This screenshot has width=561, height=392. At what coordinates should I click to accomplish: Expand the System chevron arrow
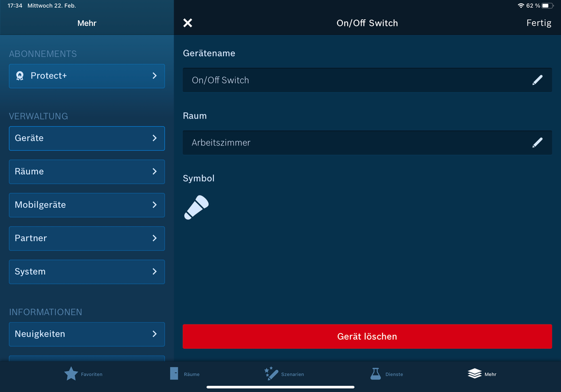point(154,272)
